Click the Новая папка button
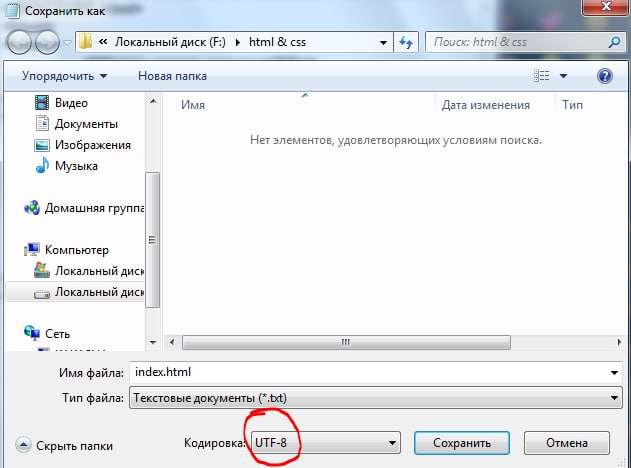Viewport: 631px width, 468px height. [x=172, y=76]
